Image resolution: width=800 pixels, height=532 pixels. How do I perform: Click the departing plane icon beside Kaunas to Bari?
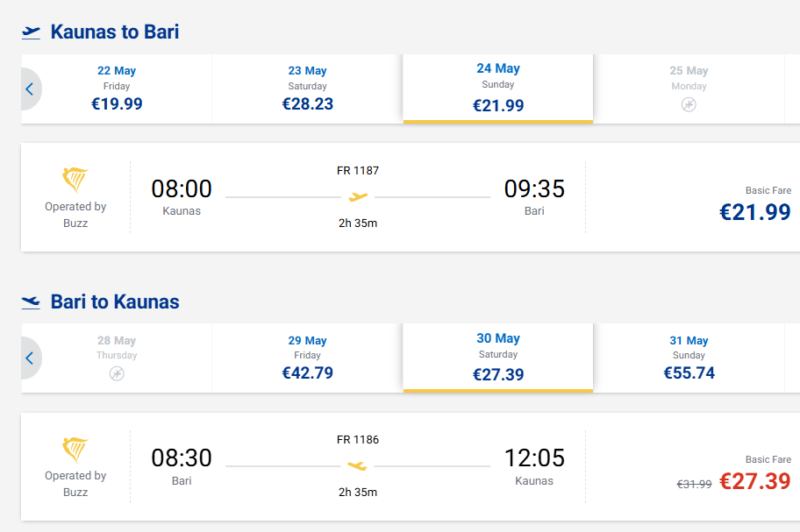[31, 32]
